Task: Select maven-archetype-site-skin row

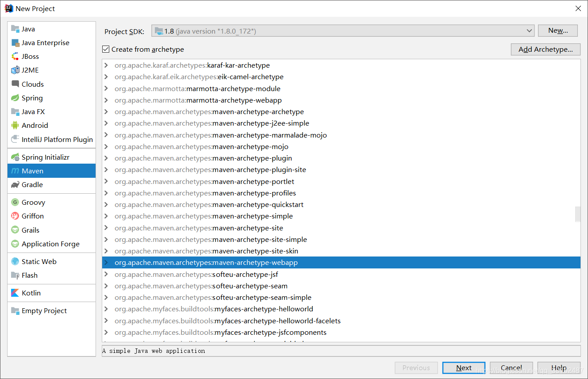Action: pos(341,251)
